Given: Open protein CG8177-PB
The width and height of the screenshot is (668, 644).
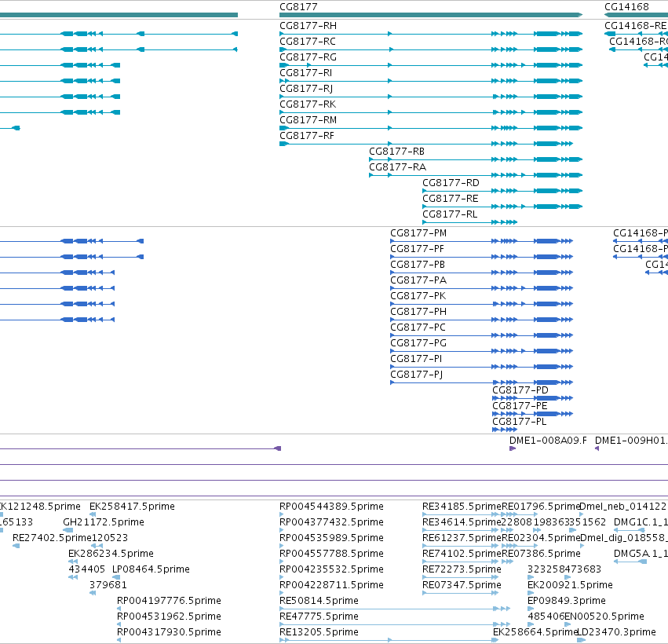Looking at the screenshot, I should (418, 265).
